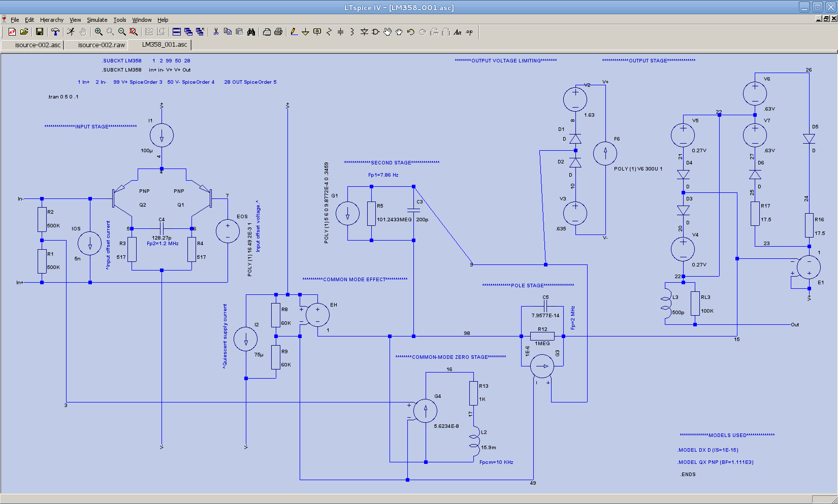Image resolution: width=838 pixels, height=504 pixels.
Task: Open the Simulate menu
Action: pyautogui.click(x=97, y=20)
